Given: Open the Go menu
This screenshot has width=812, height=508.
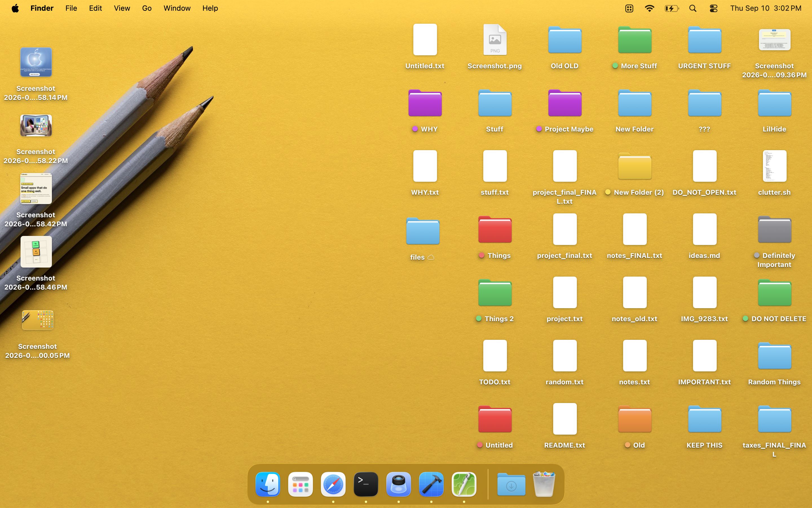Looking at the screenshot, I should click(x=147, y=8).
